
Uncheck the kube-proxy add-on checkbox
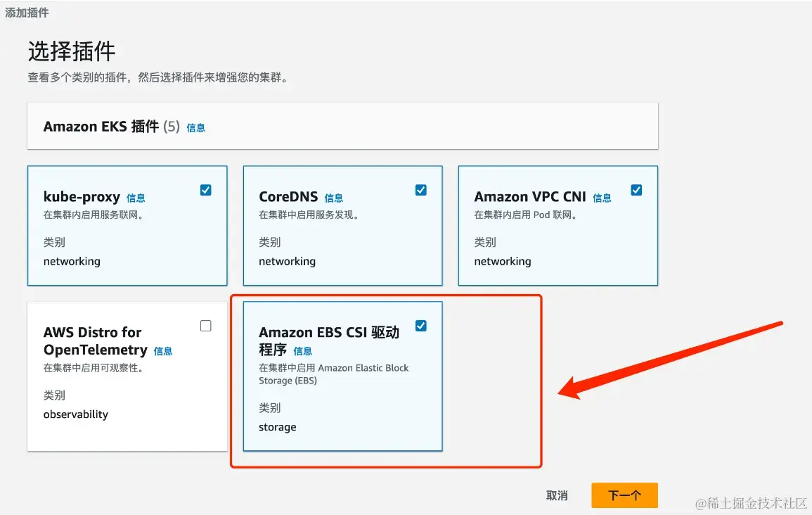[205, 190]
